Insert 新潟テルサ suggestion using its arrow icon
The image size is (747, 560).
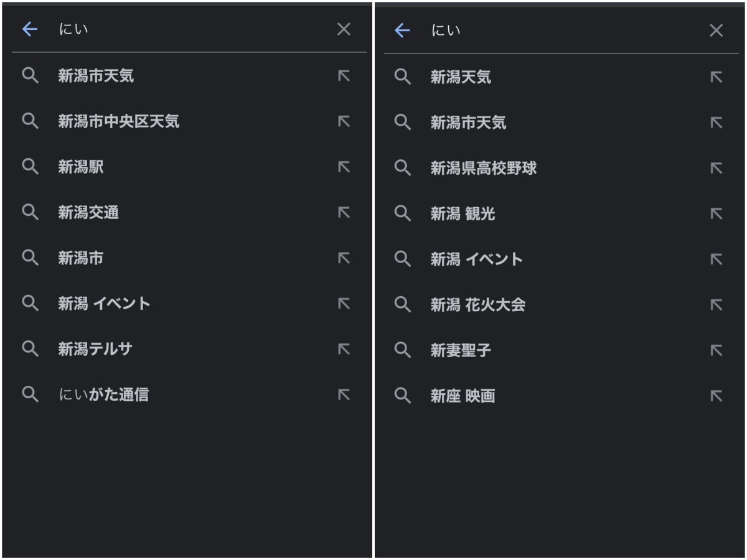344,349
